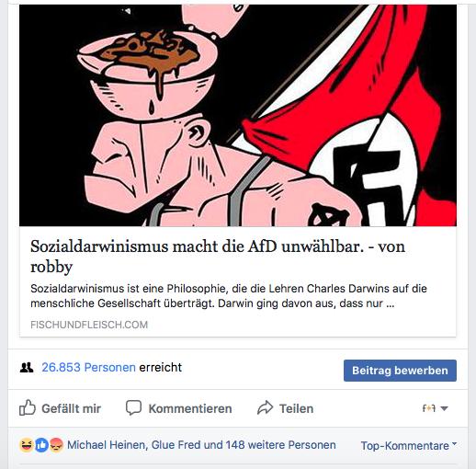
Task: Expand the arrow beside the profile selector
Action: (x=444, y=408)
